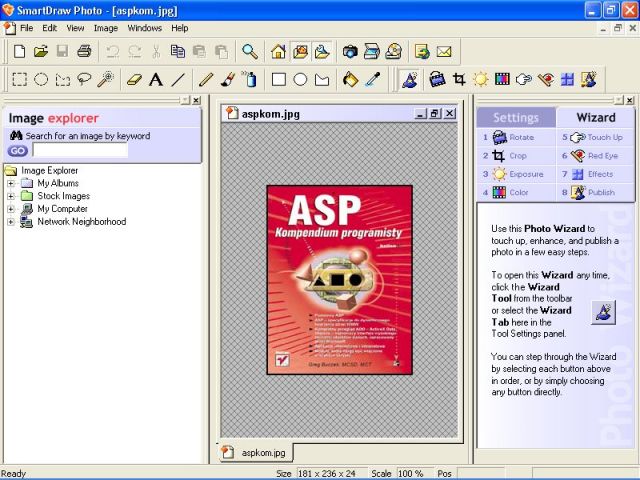The width and height of the screenshot is (640, 480).
Task: Select the Magic Wand tool
Action: point(105,79)
